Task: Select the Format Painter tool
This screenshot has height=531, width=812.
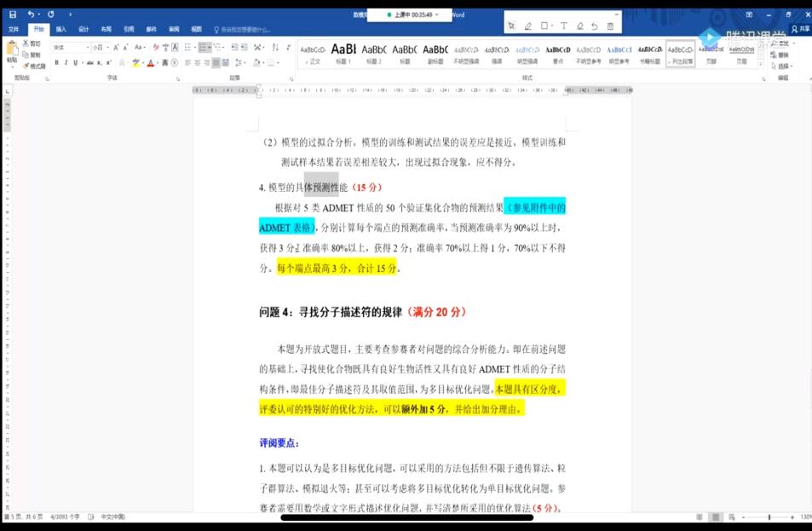Action: (x=36, y=66)
